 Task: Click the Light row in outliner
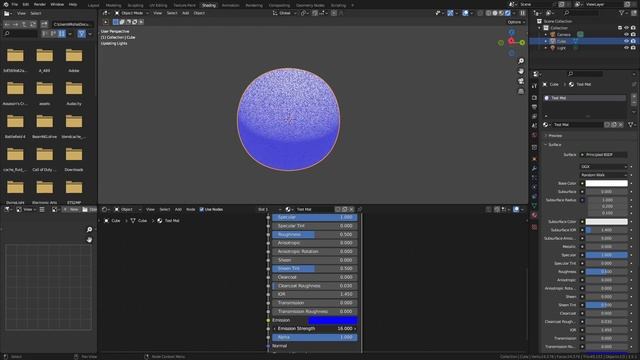click(x=584, y=48)
